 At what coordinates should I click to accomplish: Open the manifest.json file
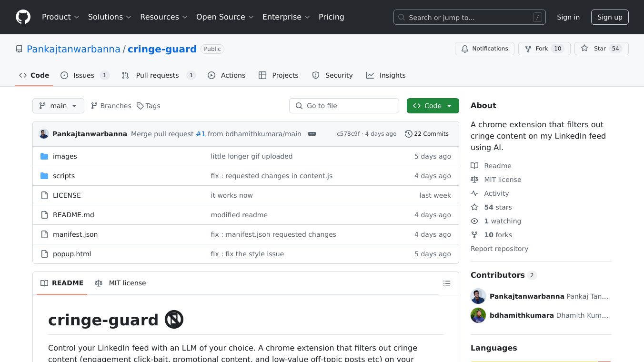(x=75, y=234)
